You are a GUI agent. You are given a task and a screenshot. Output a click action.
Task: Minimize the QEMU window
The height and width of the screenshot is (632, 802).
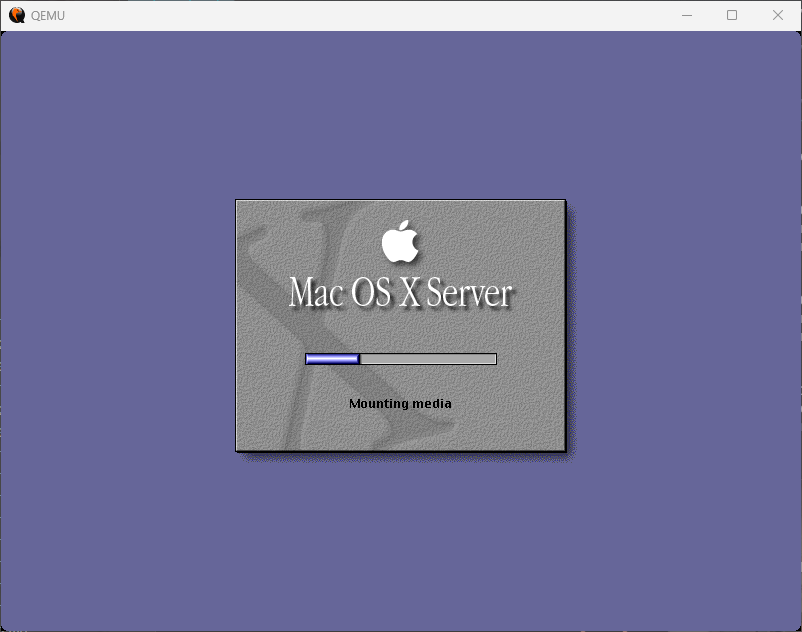(x=687, y=15)
